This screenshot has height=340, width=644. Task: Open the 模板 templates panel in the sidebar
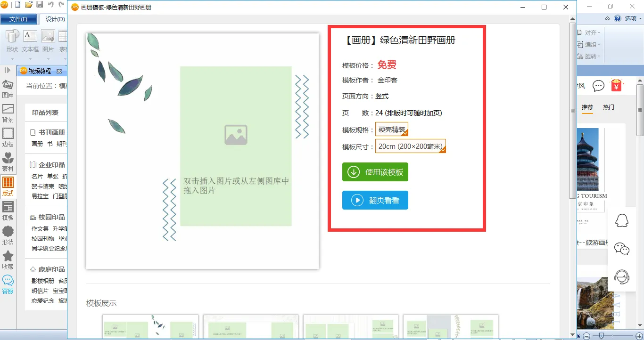(x=8, y=211)
